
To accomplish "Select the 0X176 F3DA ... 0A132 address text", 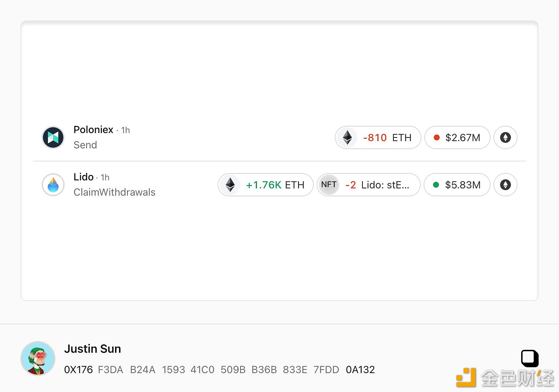I will click(x=219, y=370).
